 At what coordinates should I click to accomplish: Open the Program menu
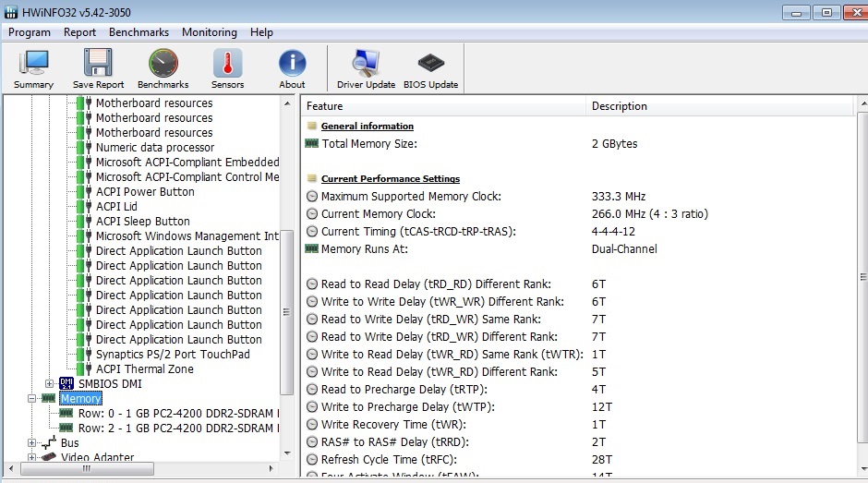coord(30,32)
